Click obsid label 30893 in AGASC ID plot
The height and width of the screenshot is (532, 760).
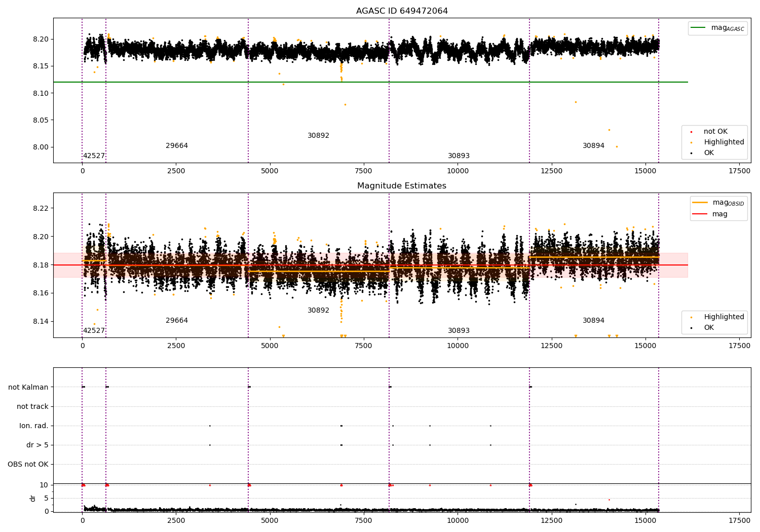point(459,156)
